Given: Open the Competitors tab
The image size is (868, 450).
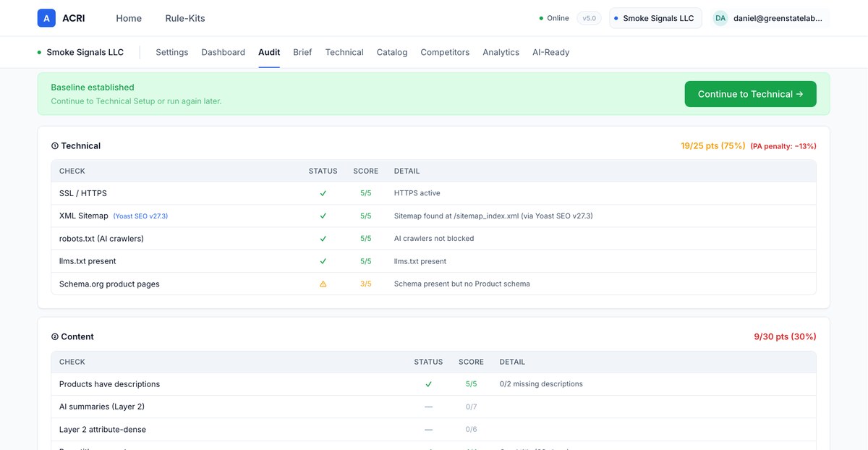Looking at the screenshot, I should (445, 52).
